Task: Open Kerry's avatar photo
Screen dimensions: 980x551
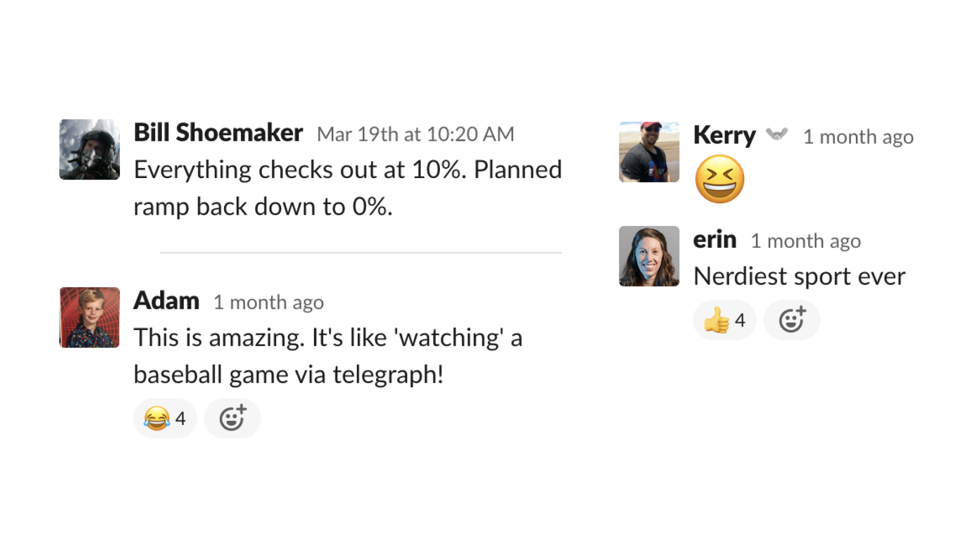Action: pos(649,152)
